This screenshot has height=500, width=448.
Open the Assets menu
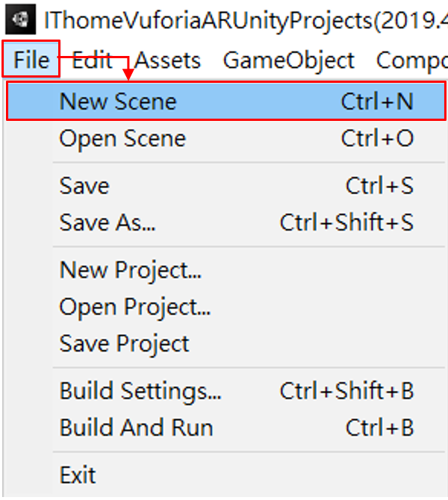click(x=167, y=60)
